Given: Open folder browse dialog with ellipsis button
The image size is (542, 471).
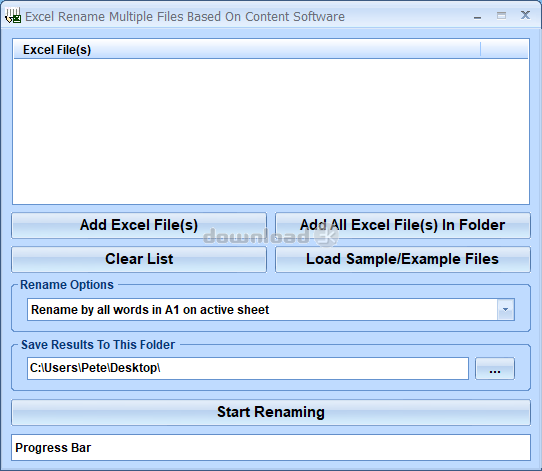Looking at the screenshot, I should pyautogui.click(x=495, y=369).
